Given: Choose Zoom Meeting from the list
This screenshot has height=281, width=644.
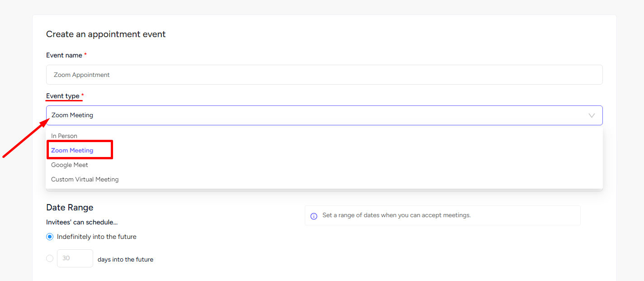Looking at the screenshot, I should click(x=324, y=150).
